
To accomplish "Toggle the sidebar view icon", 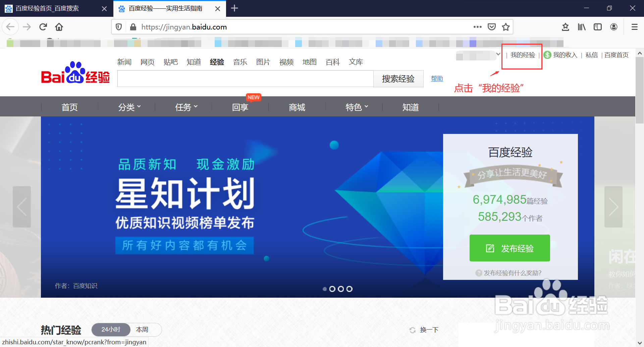I will pos(598,27).
